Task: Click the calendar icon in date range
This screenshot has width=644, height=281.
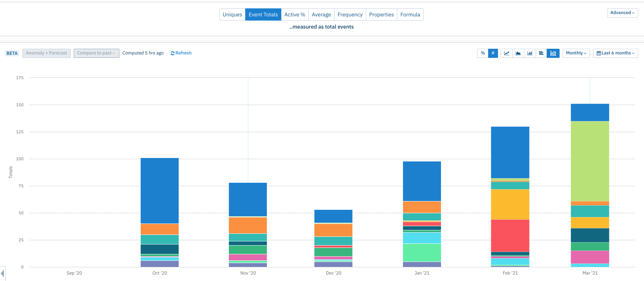Action: pos(599,53)
